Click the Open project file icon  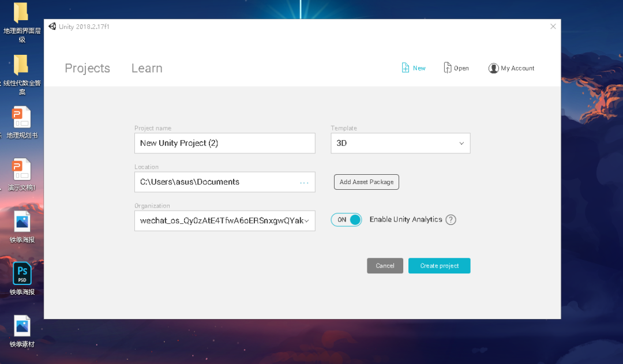(448, 68)
